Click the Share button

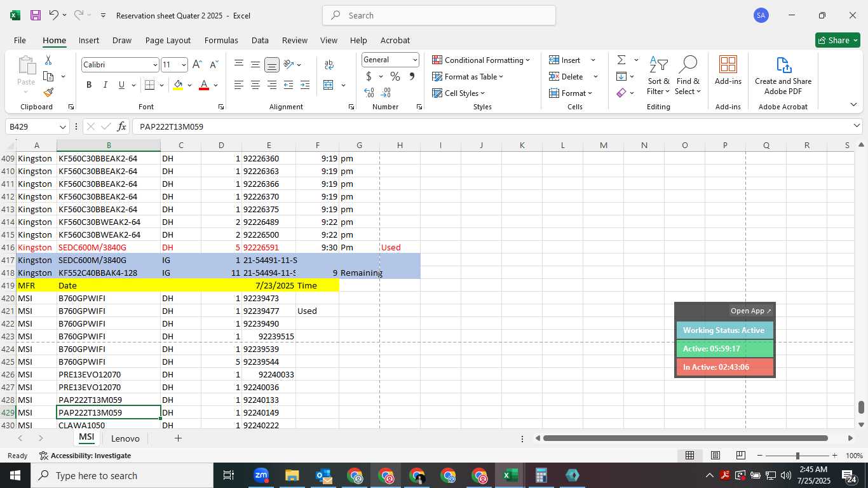837,40
